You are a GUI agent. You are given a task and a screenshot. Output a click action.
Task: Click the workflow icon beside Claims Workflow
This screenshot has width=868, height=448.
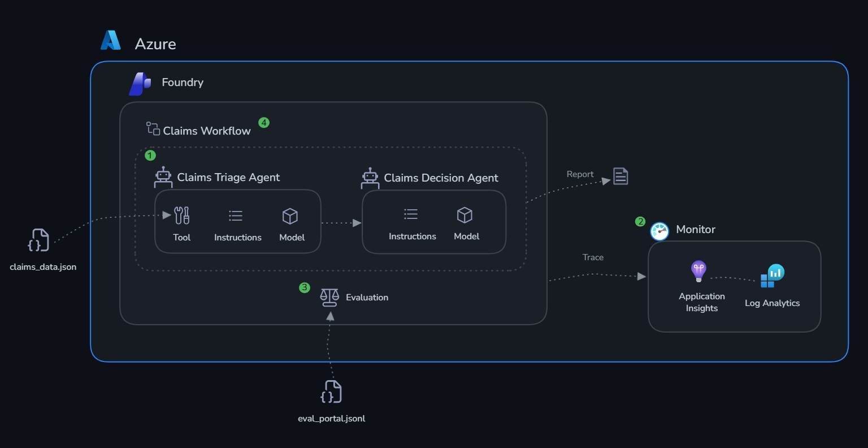click(x=153, y=128)
